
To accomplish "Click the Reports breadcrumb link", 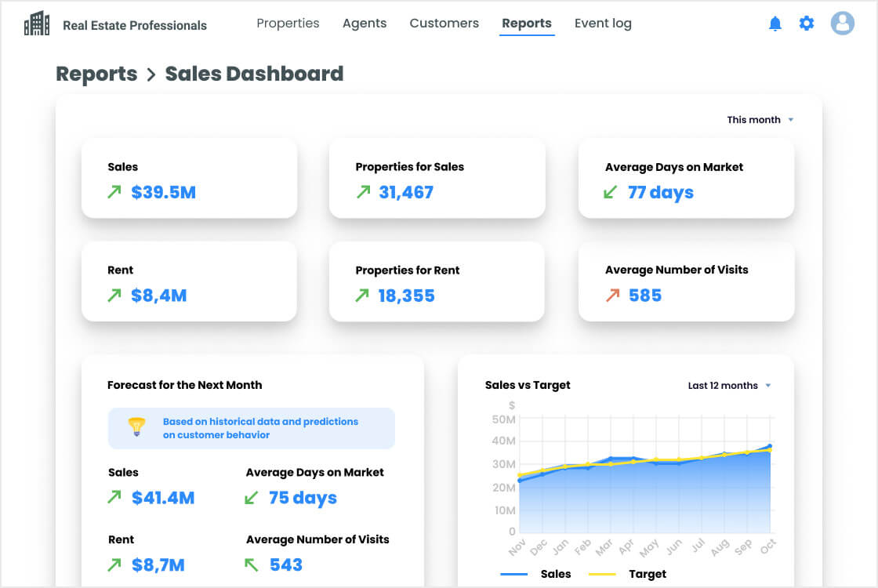I will point(96,74).
